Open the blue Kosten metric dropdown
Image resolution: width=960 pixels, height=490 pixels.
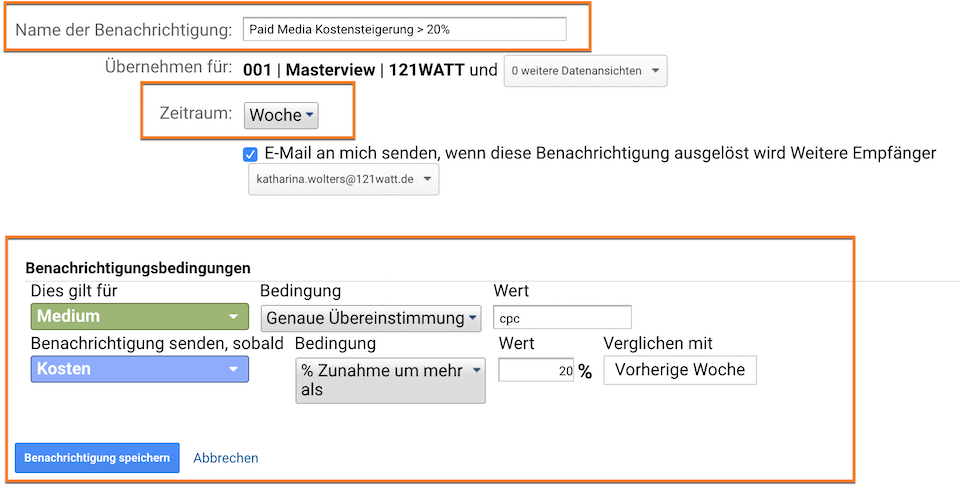(139, 369)
